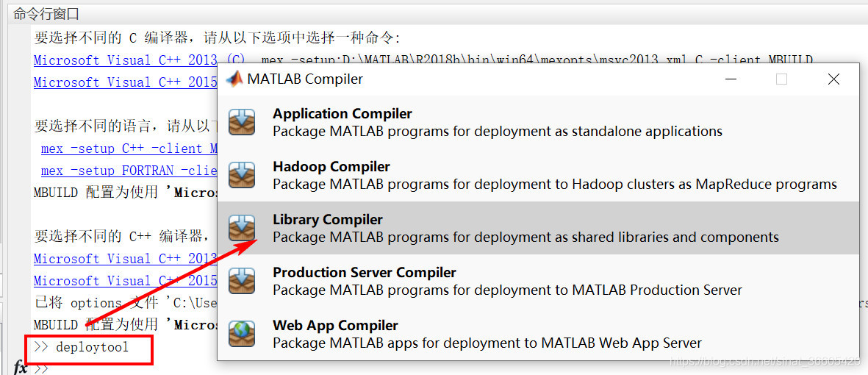Open the Hadoop Compiler icon
Viewport: 868px width, 375px height.
tap(242, 175)
